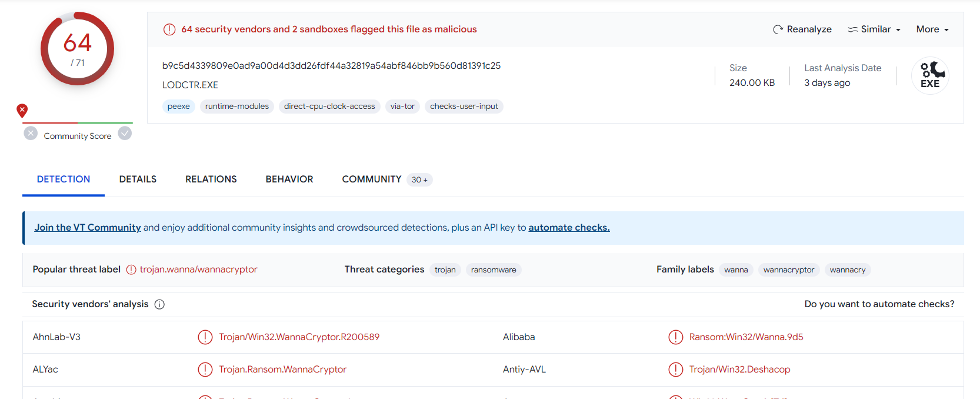Open the BEHAVIOR tab

289,179
